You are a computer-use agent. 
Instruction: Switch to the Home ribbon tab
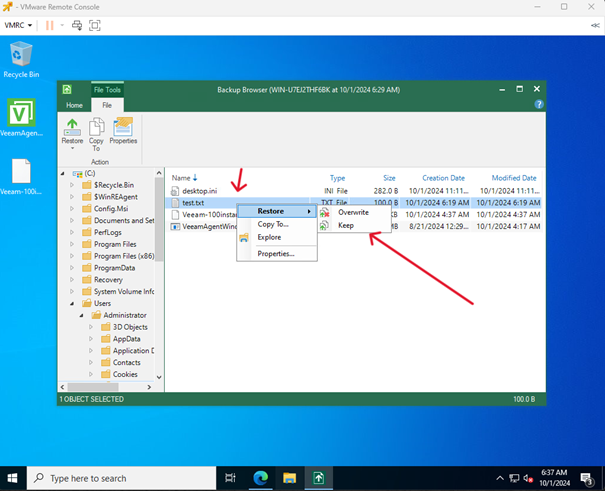tap(74, 105)
